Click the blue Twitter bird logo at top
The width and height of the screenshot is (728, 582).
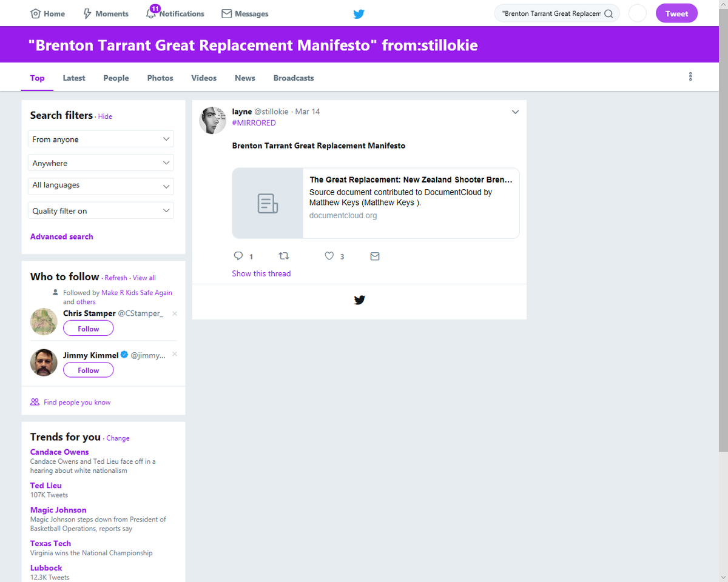(359, 13)
